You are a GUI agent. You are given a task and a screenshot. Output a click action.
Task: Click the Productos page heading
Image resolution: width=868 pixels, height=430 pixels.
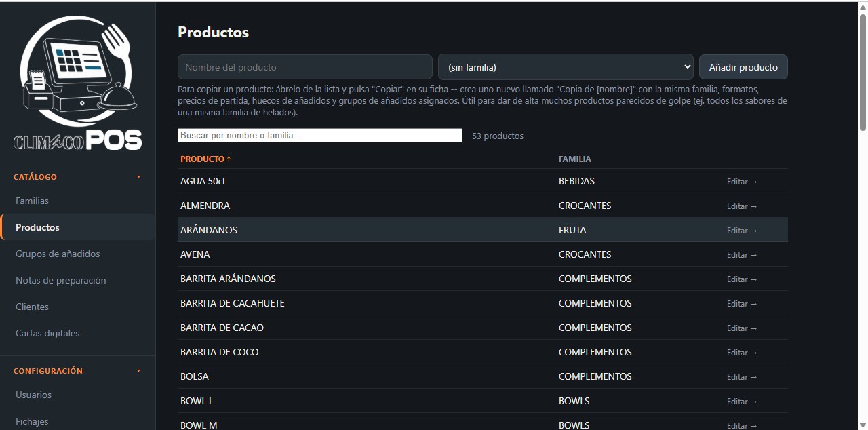coord(213,32)
